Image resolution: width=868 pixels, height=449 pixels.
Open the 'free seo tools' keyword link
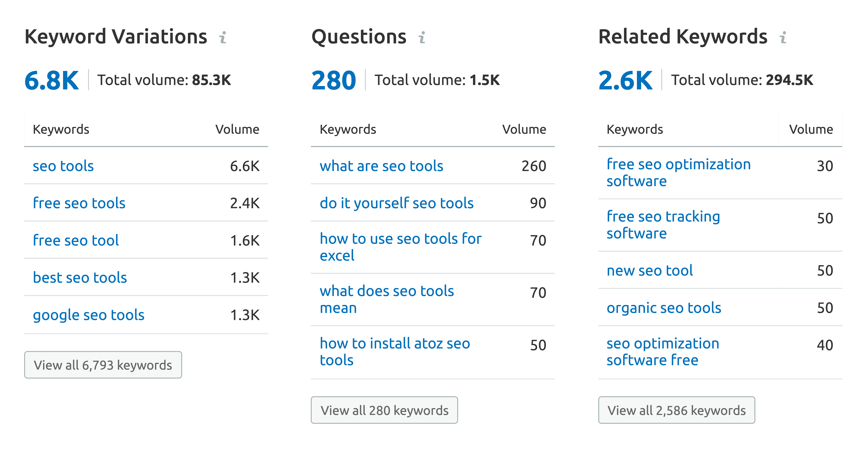click(x=79, y=203)
